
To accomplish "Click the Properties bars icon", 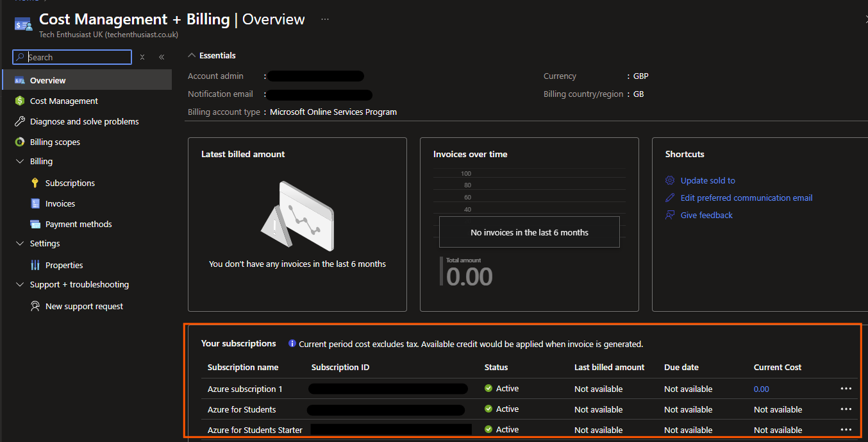I will (x=35, y=265).
